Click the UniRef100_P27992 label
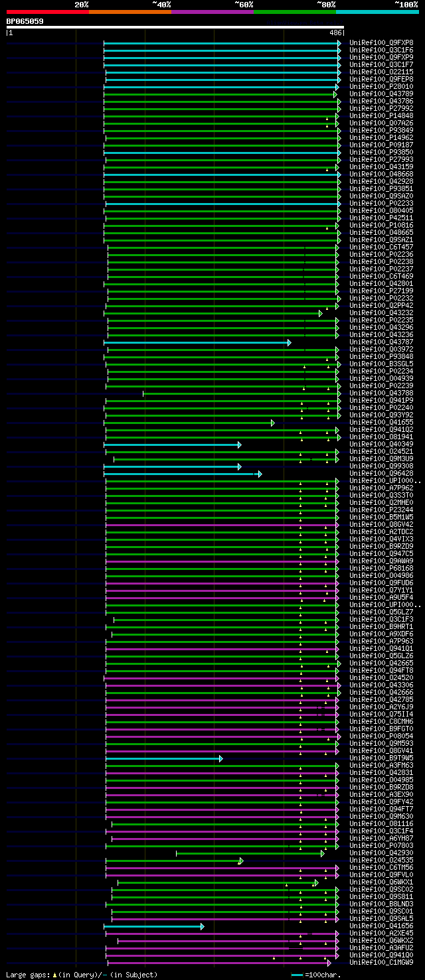The height and width of the screenshot is (980, 425). 381,108
